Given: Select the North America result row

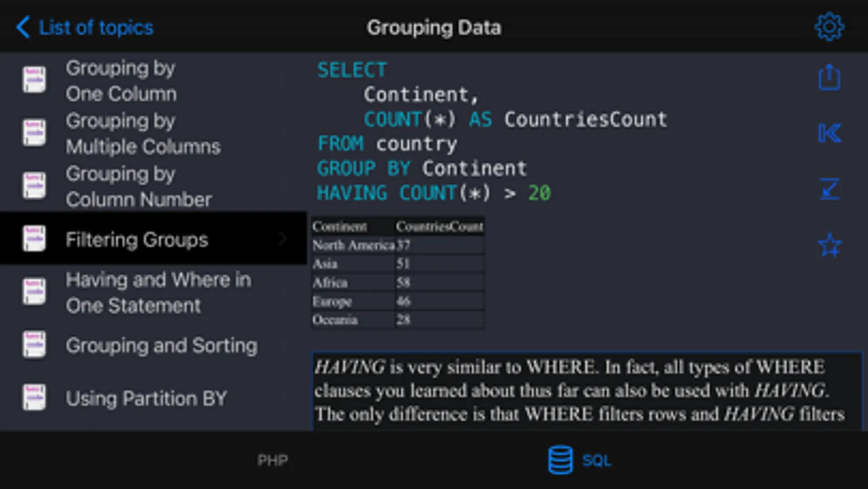Looking at the screenshot, I should coord(397,245).
